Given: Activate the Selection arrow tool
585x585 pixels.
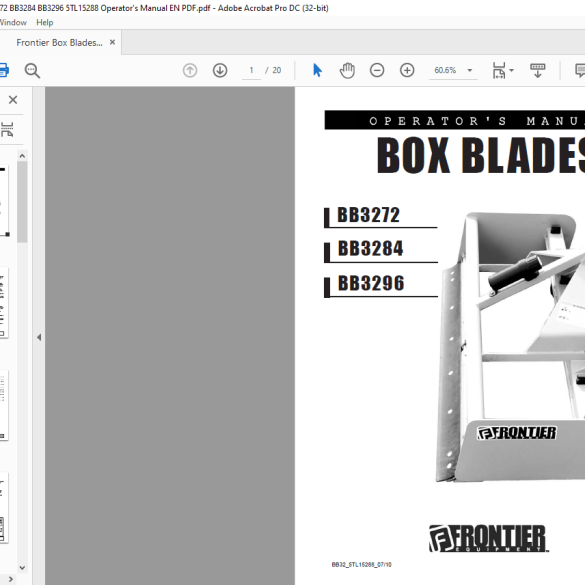Looking at the screenshot, I should (x=317, y=70).
